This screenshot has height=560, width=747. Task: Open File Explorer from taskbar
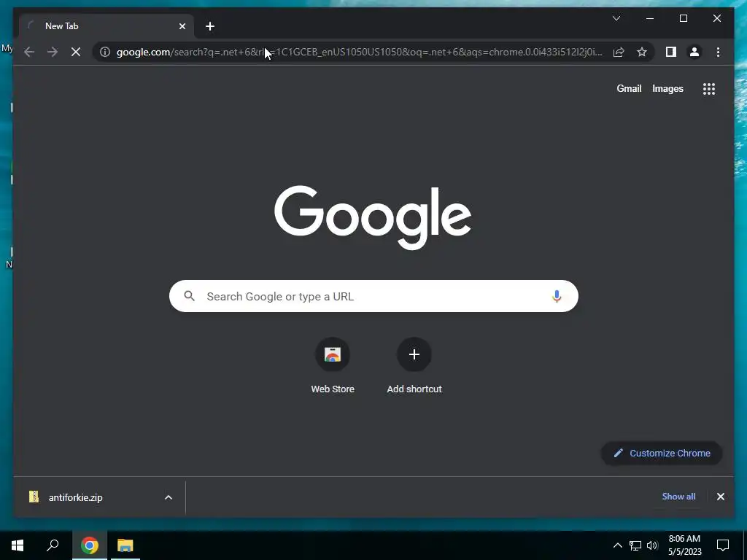(x=125, y=545)
